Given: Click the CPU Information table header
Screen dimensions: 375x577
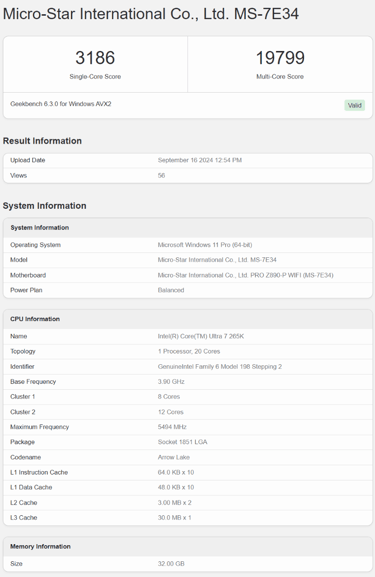Looking at the screenshot, I should coord(35,319).
